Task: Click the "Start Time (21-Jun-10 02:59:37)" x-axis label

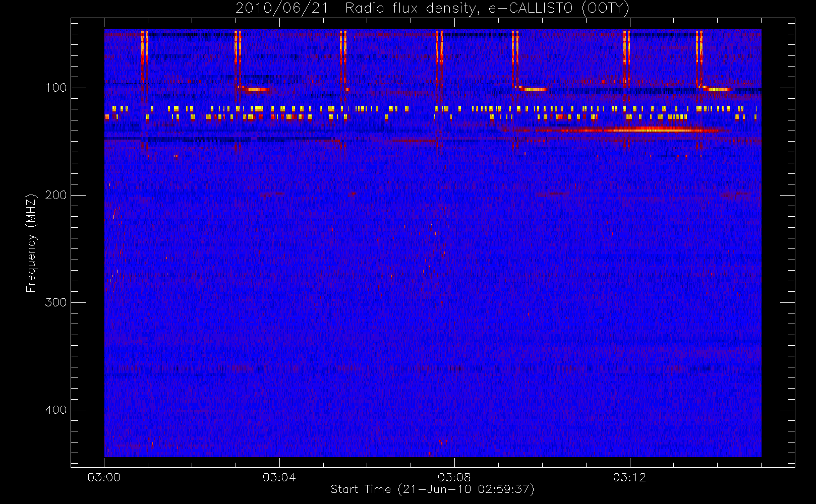Action: tap(432, 489)
